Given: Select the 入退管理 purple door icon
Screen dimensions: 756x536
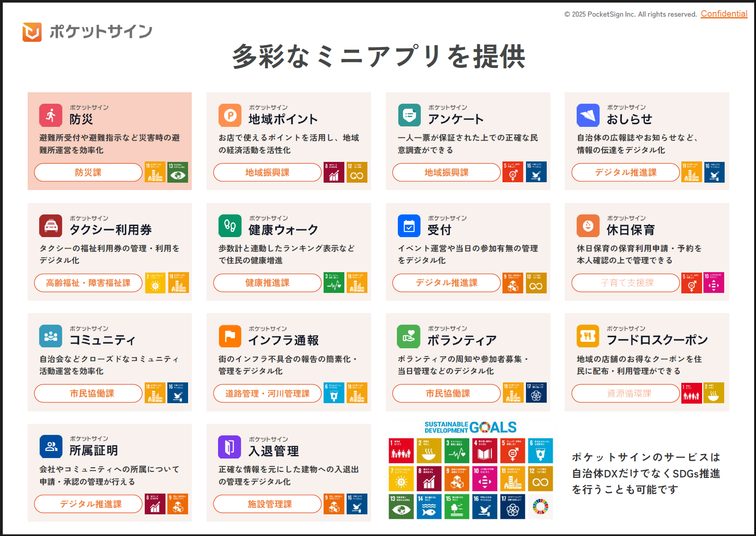Looking at the screenshot, I should point(230,447).
